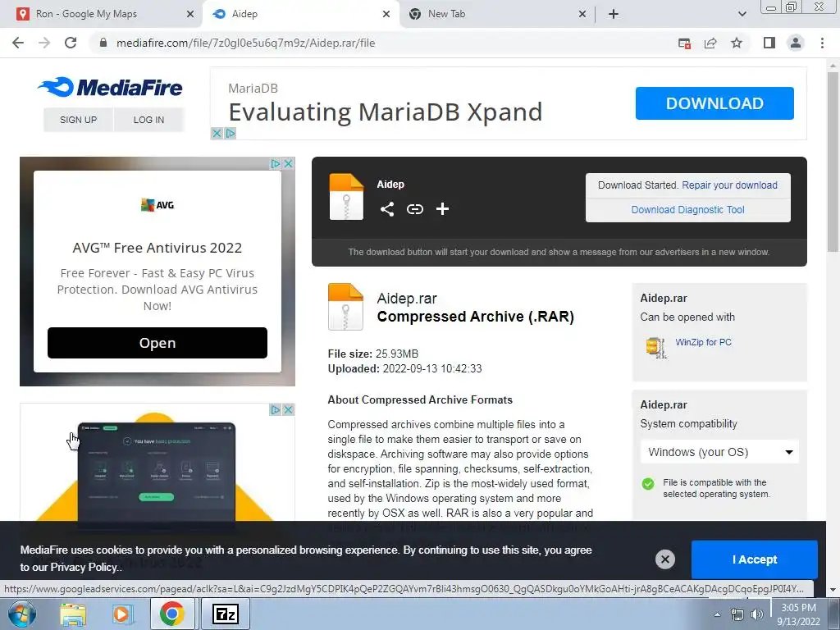The image size is (840, 630).
Task: Open the taskbar clock showing 3:05 PM
Action: pos(798,614)
